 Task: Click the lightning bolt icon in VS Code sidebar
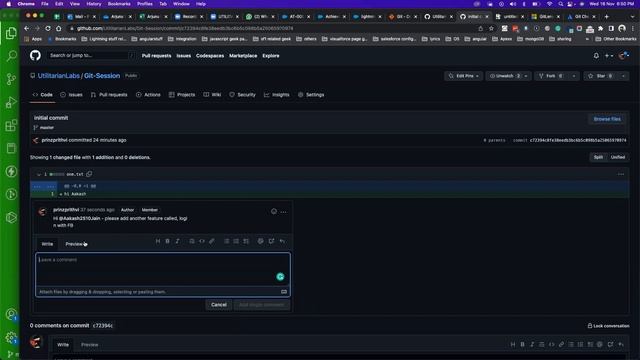pos(11,171)
